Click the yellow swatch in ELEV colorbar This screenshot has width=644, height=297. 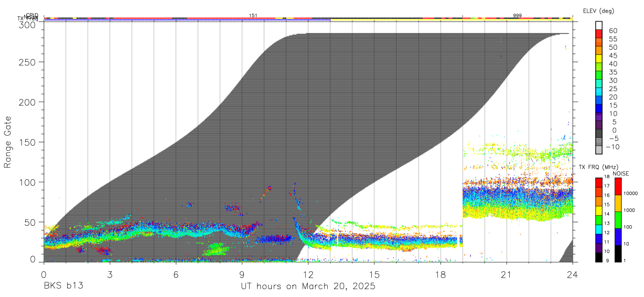point(599,59)
